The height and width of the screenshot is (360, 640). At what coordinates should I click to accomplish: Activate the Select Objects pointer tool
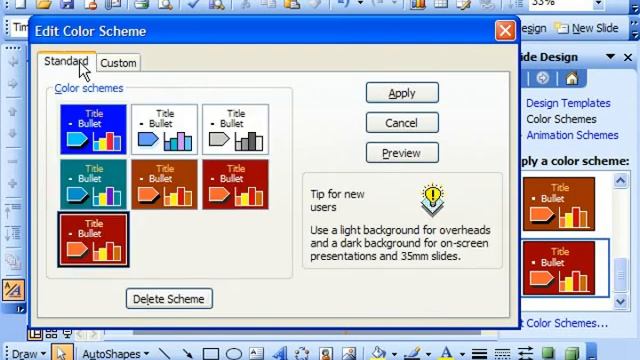(x=62, y=353)
